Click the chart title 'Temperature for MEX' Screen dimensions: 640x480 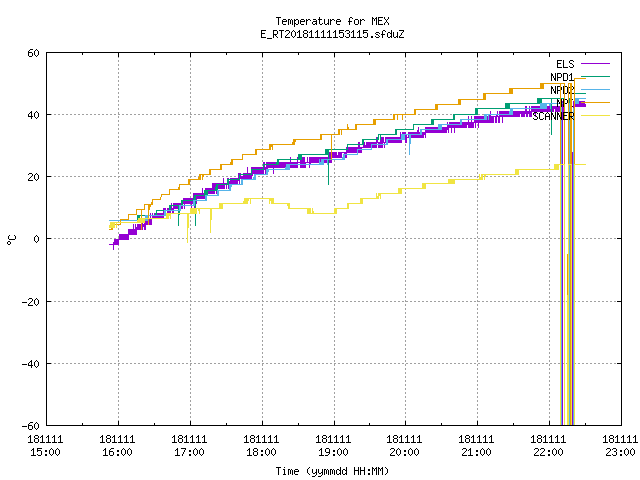[332, 21]
